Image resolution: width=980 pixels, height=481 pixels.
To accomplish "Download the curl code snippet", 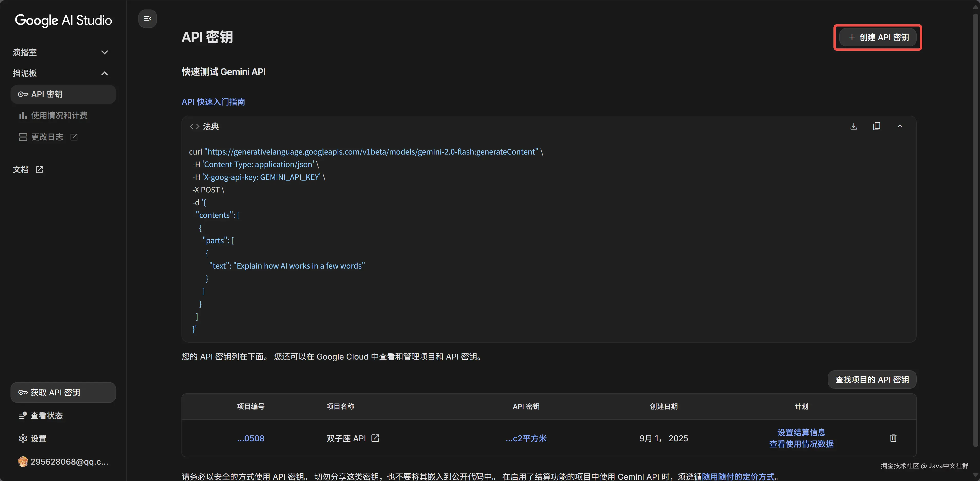I will pyautogui.click(x=854, y=126).
